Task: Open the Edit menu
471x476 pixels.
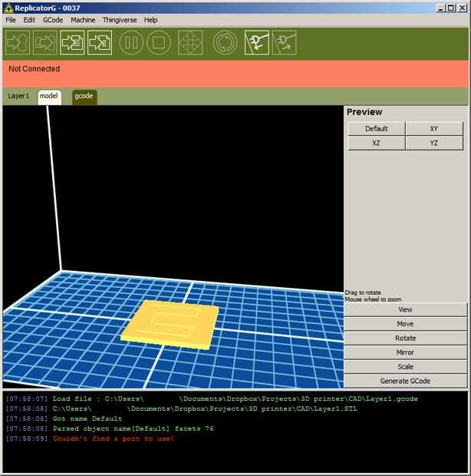Action: pyautogui.click(x=29, y=20)
